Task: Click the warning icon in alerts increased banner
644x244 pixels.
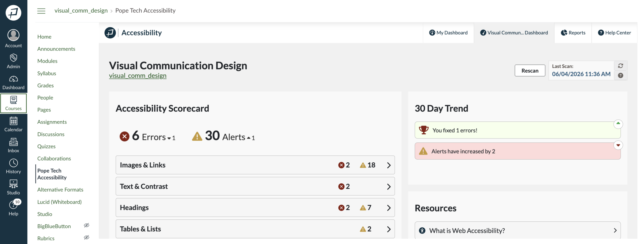Action: (423, 151)
